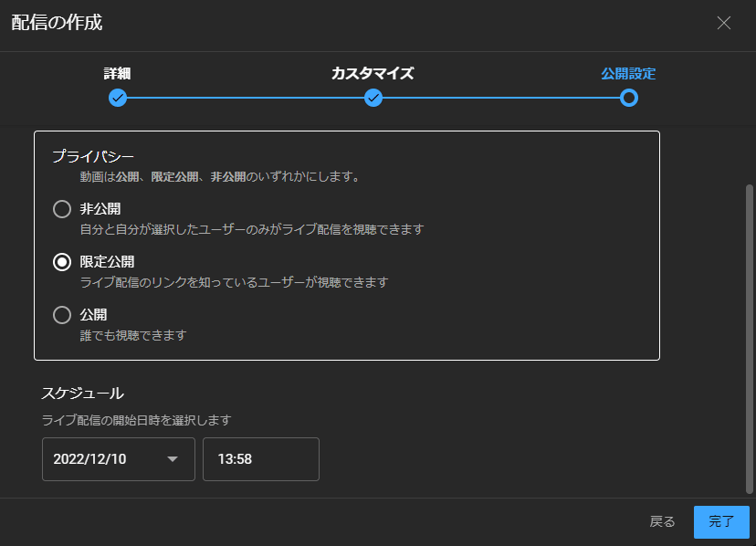
Task: Click the 配信の作成 title
Action: click(57, 23)
